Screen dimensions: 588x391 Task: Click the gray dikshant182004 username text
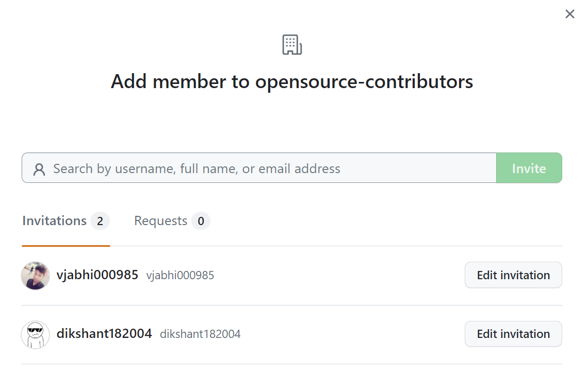(x=200, y=334)
